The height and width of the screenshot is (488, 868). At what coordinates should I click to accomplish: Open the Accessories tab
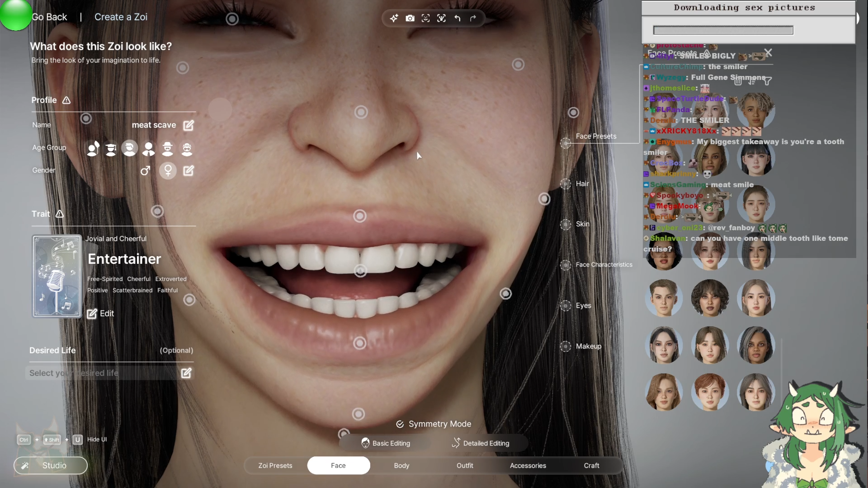[x=528, y=465]
